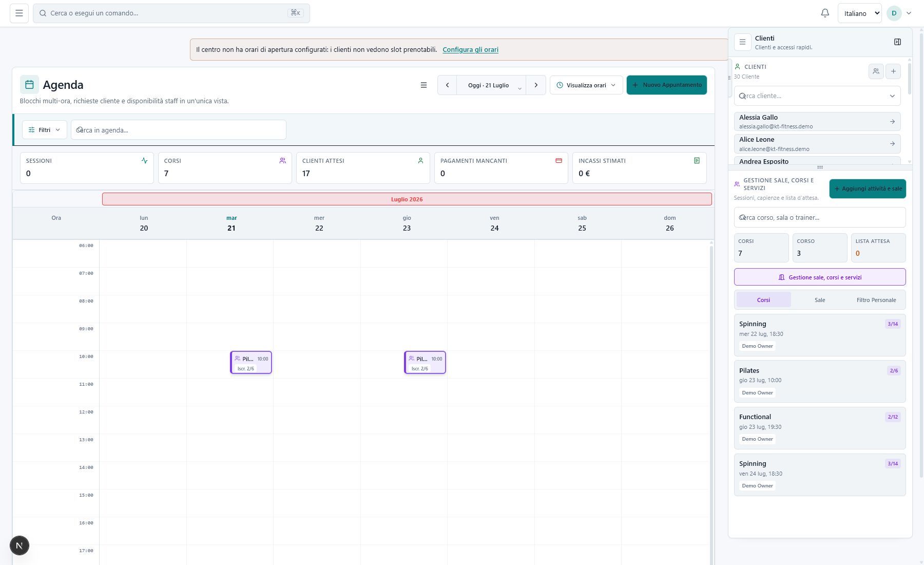
Task: Open Alice Leone client arrow
Action: (x=892, y=144)
